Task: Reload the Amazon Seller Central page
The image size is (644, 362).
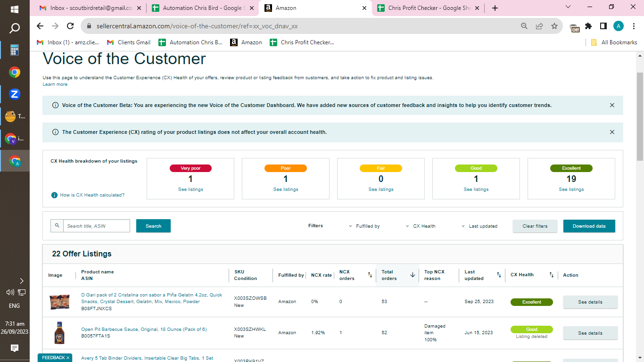Action: pos(70,26)
